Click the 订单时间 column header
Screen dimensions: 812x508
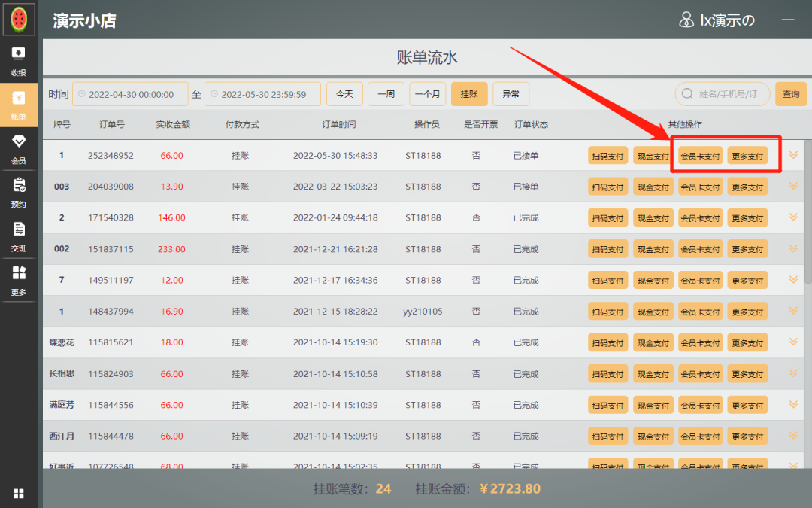(x=338, y=124)
